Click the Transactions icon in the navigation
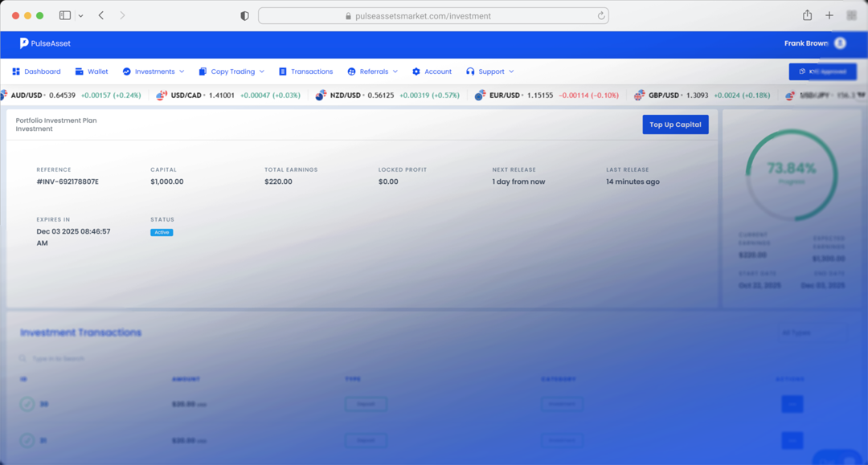 click(x=281, y=71)
